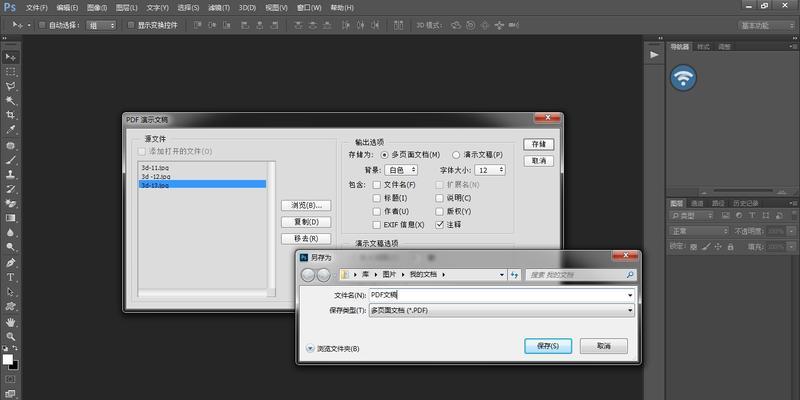Open the layer blend mode 正常 dropdown

(699, 231)
